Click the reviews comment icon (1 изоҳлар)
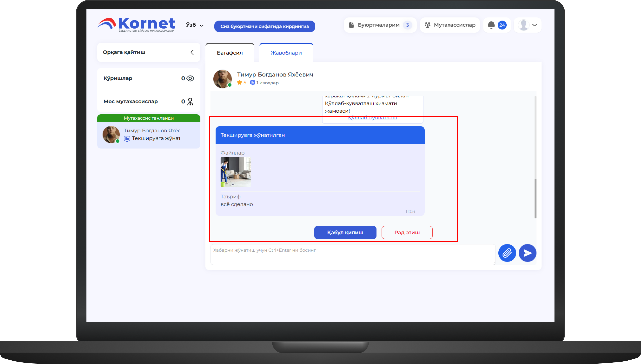 [x=253, y=83]
